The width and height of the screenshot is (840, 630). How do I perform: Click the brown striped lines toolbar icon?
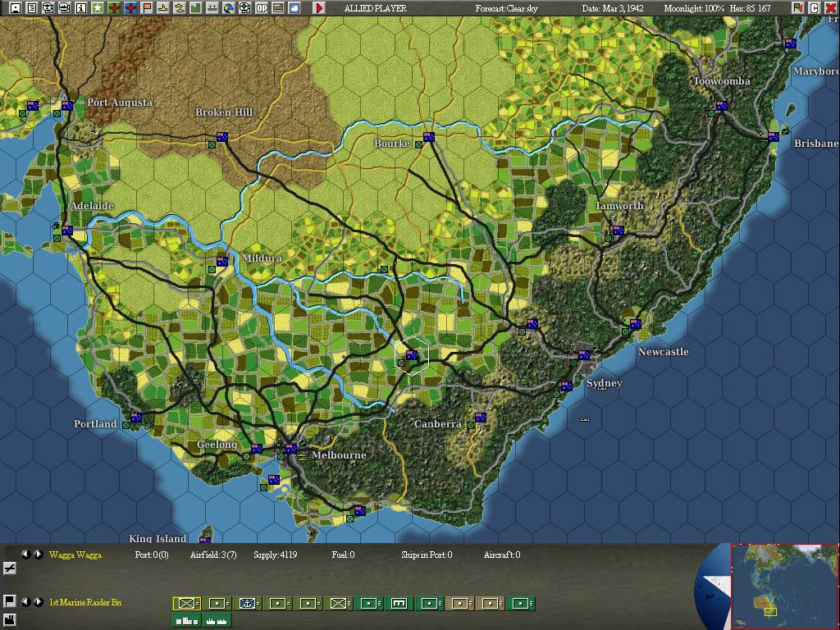tap(278, 8)
